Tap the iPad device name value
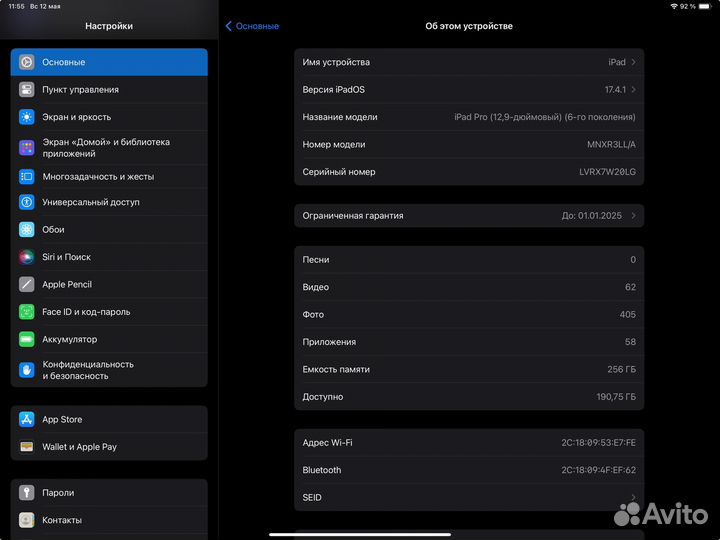 pyautogui.click(x=617, y=62)
